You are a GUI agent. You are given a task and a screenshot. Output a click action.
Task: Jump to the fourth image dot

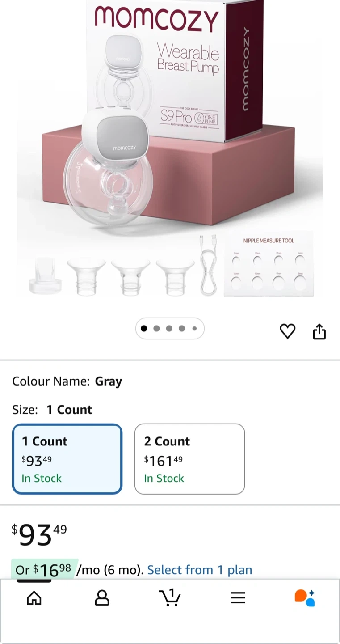(182, 329)
